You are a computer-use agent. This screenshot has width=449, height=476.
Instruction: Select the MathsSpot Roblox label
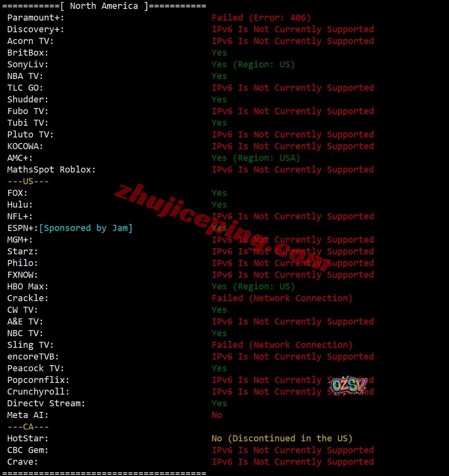tap(51, 169)
